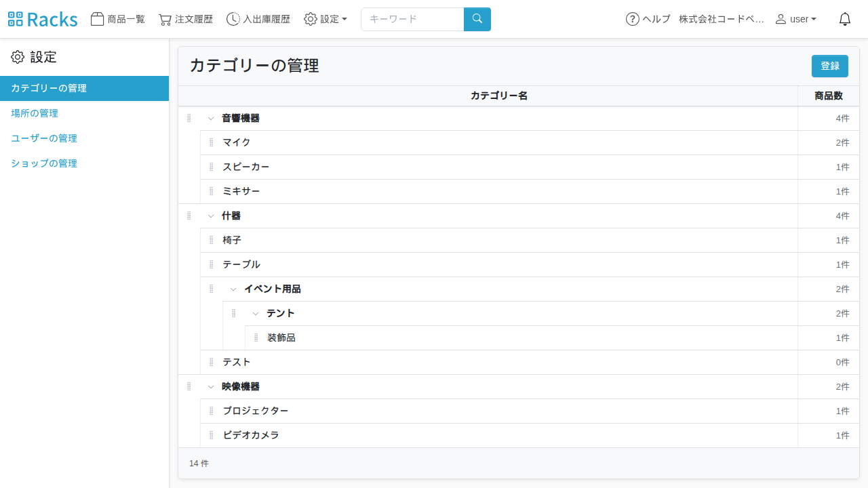The width and height of the screenshot is (868, 488).
Task: Collapse the イベント用品 subcategory
Action: pyautogui.click(x=233, y=289)
